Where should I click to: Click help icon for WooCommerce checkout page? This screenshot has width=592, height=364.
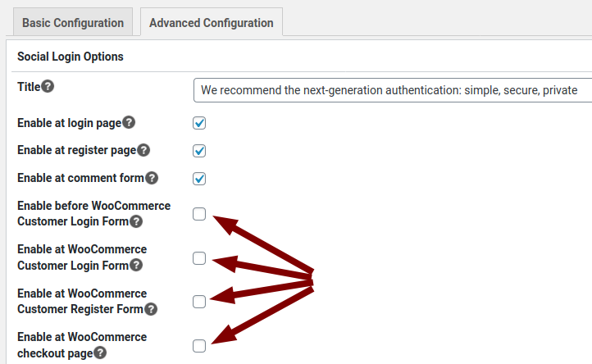pyautogui.click(x=100, y=353)
